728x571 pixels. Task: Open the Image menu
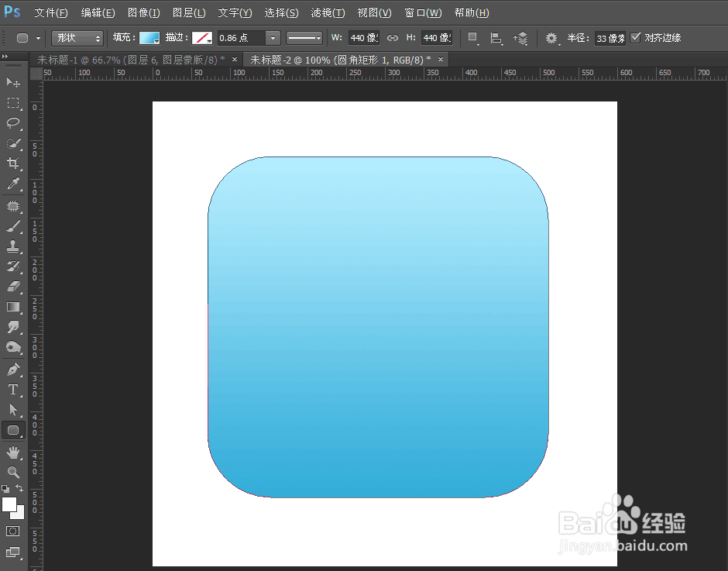click(143, 12)
